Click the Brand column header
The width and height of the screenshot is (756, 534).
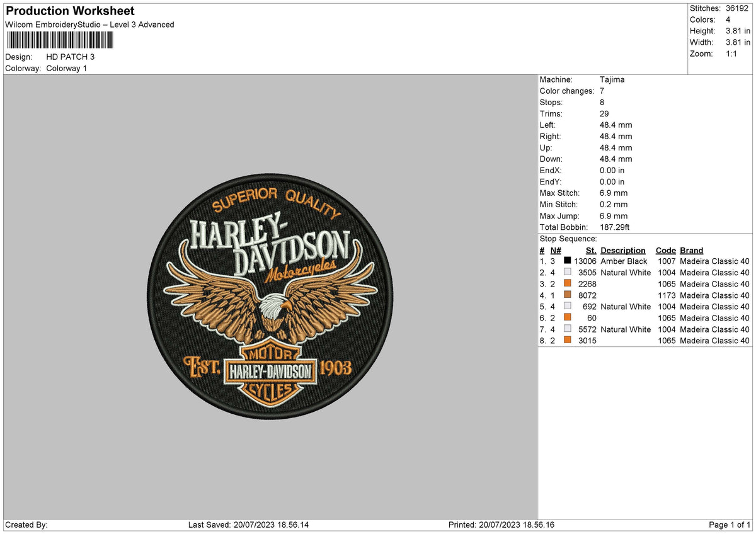(691, 250)
